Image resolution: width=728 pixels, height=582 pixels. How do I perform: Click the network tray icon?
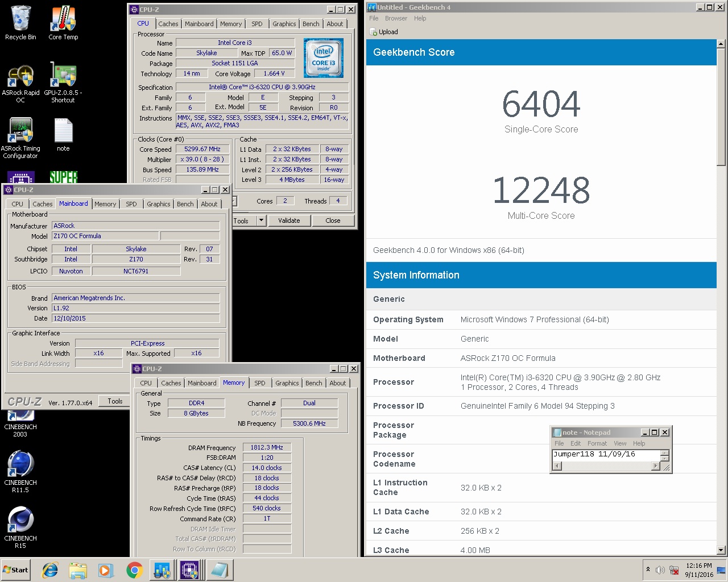(x=674, y=570)
